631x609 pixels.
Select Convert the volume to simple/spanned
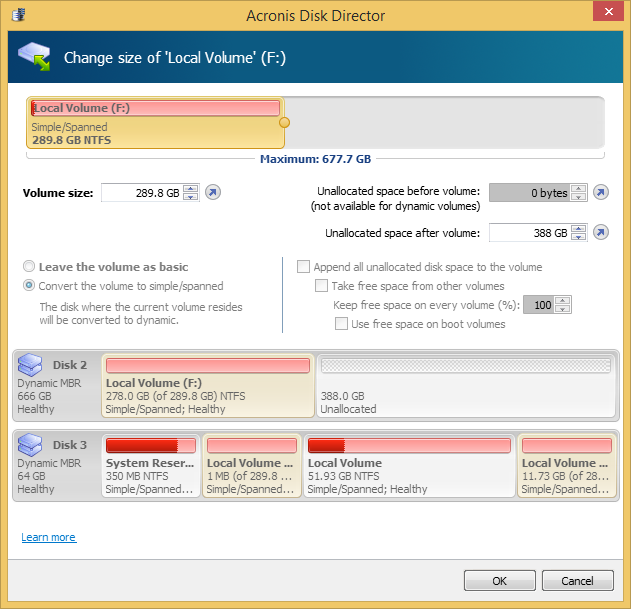(x=29, y=286)
